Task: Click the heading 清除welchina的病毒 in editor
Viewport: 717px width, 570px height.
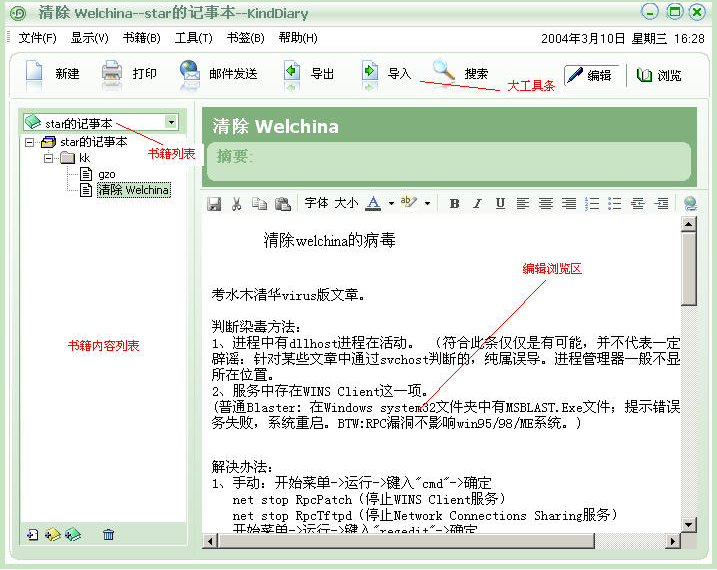Action: tap(329, 240)
